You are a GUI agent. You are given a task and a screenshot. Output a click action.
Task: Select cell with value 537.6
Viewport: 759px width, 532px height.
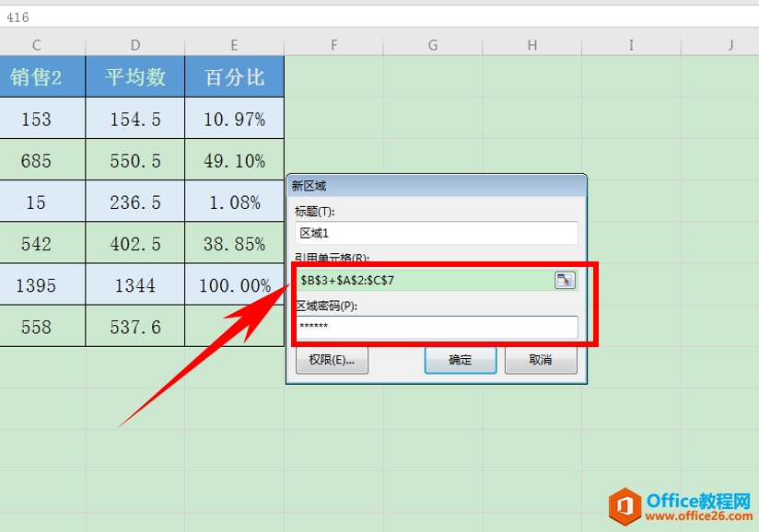coord(135,327)
